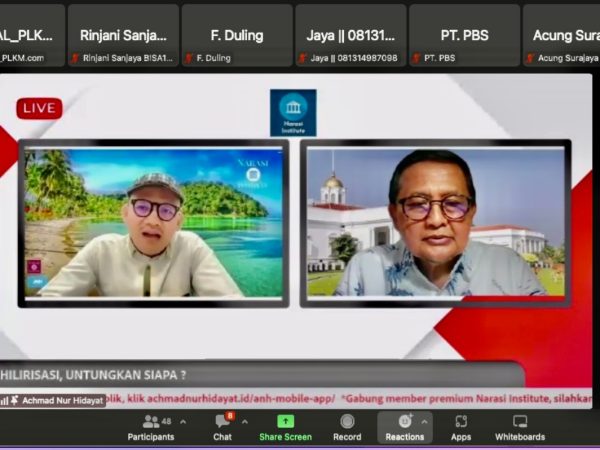Click the Narasi Institute logo
This screenshot has height=450, width=600.
point(293,112)
